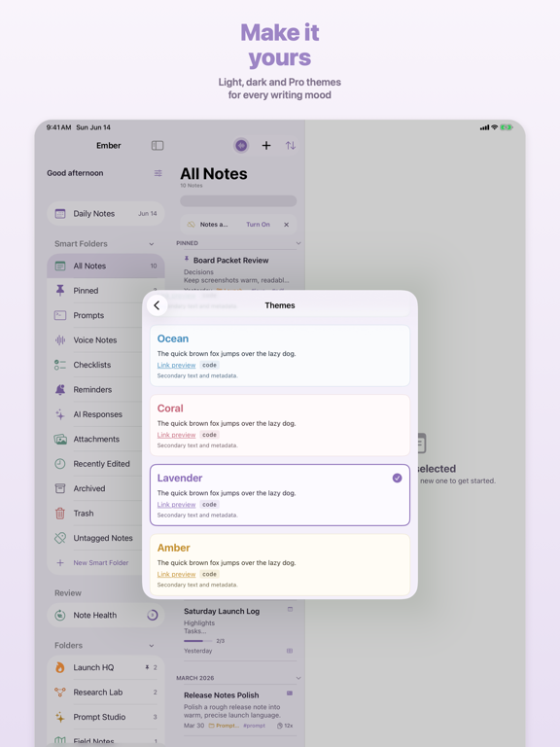
Task: Click Ocean theme Link preview
Action: coord(176,365)
